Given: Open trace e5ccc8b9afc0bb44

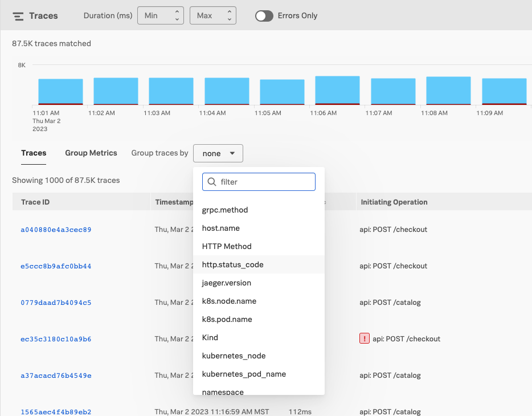Looking at the screenshot, I should coord(56,266).
